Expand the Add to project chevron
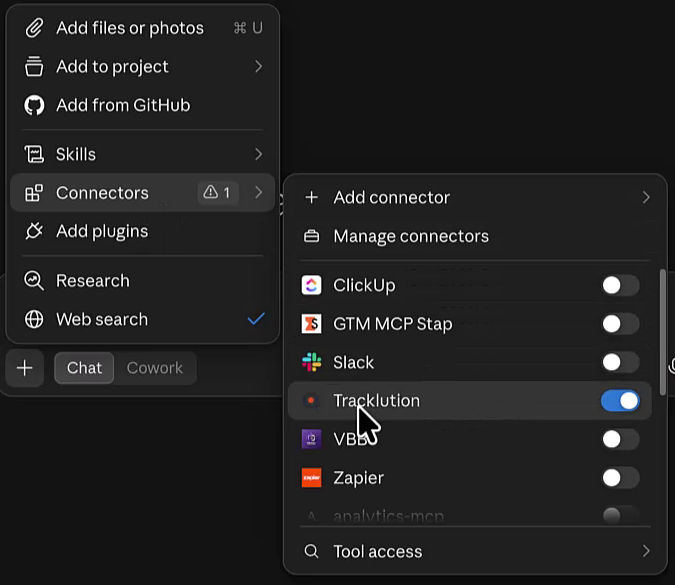This screenshot has height=585, width=675. (x=258, y=67)
